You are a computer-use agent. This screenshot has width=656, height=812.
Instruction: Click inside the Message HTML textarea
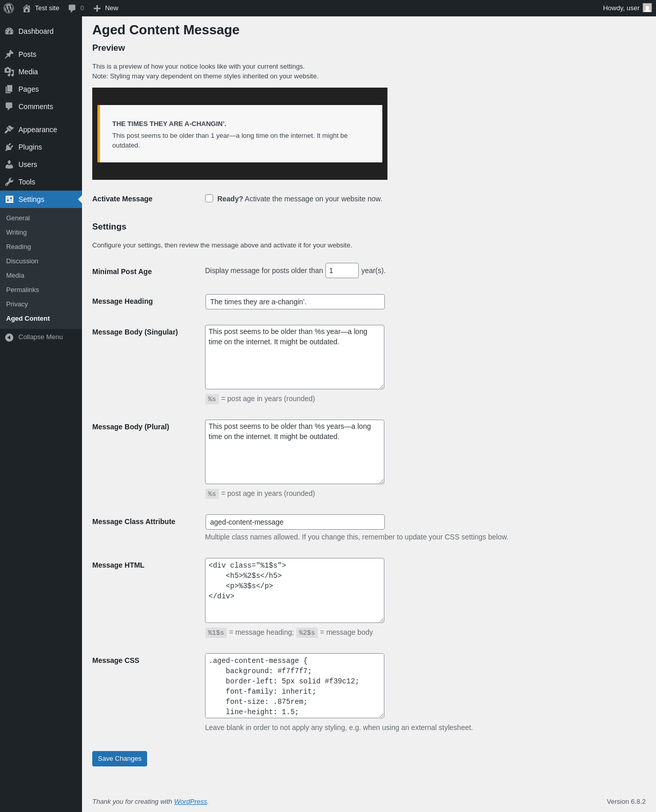point(295,590)
